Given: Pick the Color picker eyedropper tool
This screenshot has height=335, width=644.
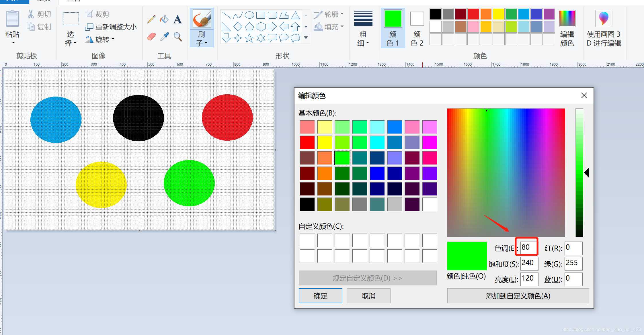Looking at the screenshot, I should [164, 37].
